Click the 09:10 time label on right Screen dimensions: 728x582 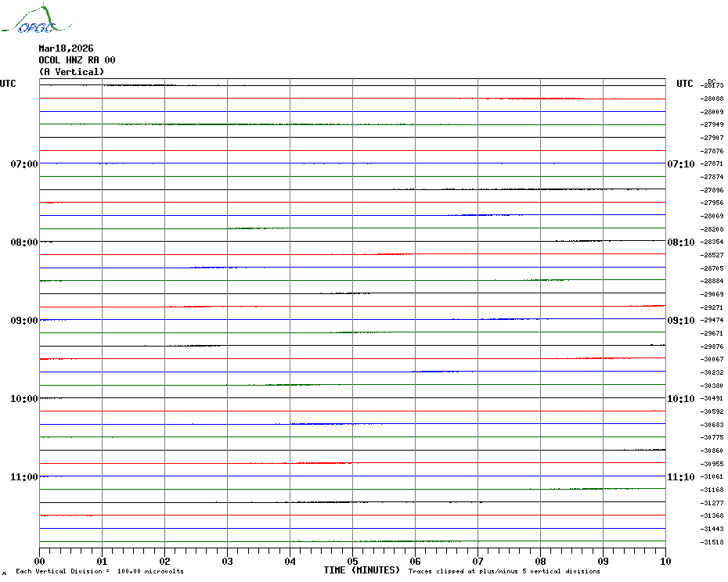(680, 321)
